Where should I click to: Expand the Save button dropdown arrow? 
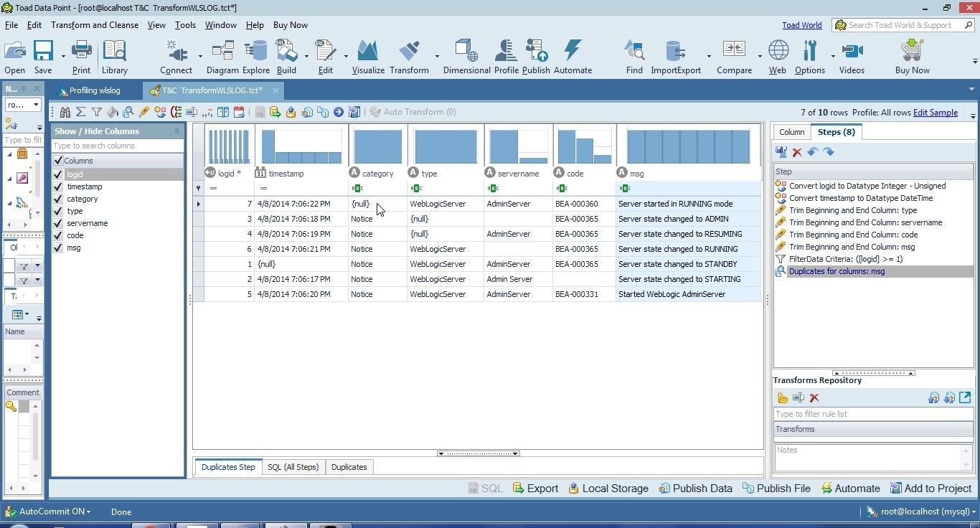click(62, 57)
